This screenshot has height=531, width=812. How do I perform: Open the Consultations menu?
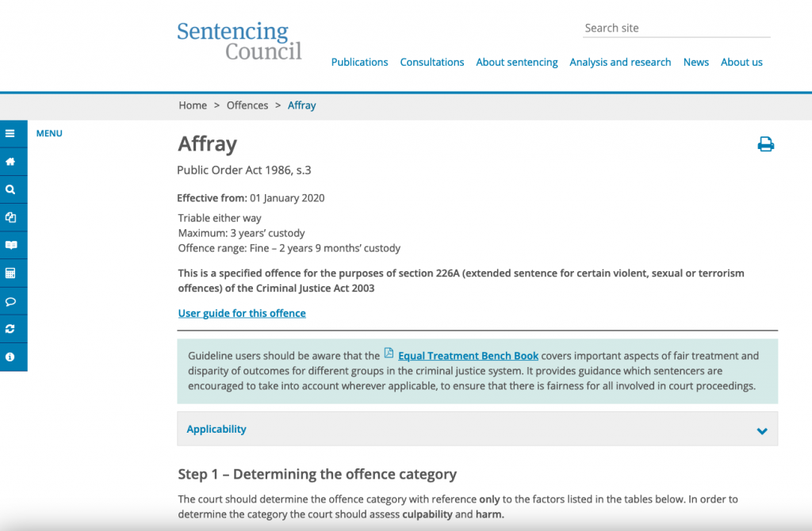(x=432, y=63)
